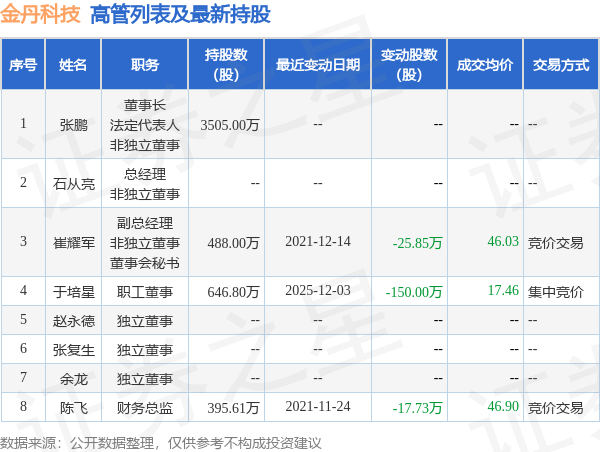Click serial number 4 cell
The width and height of the screenshot is (600, 452).
pos(23,290)
